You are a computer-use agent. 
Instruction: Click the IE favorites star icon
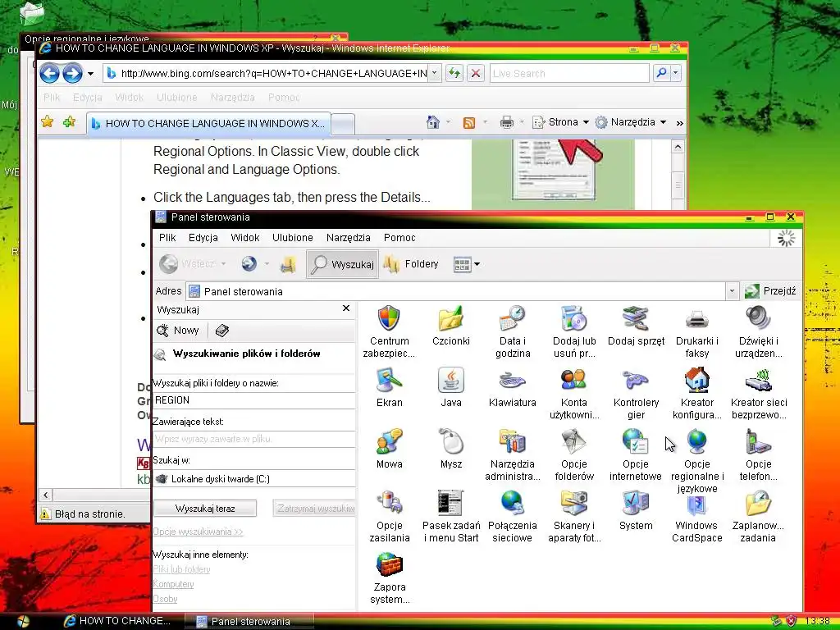tap(47, 122)
